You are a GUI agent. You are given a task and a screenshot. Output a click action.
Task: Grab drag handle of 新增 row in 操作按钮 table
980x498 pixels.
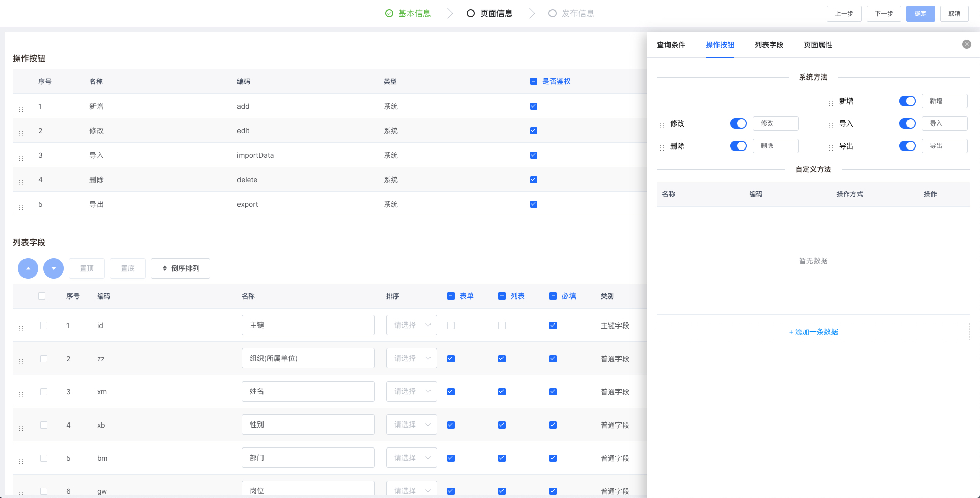tap(21, 109)
